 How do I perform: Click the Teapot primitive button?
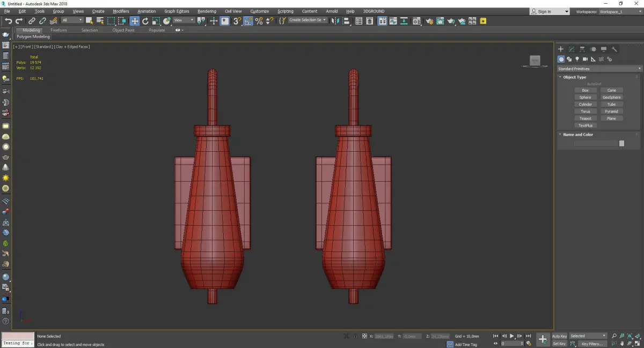click(x=585, y=119)
